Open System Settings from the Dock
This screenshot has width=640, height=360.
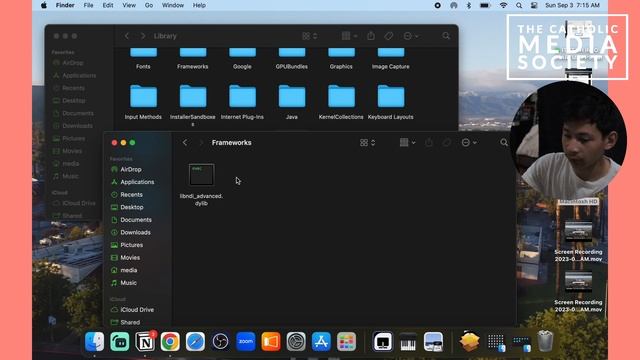point(296,341)
